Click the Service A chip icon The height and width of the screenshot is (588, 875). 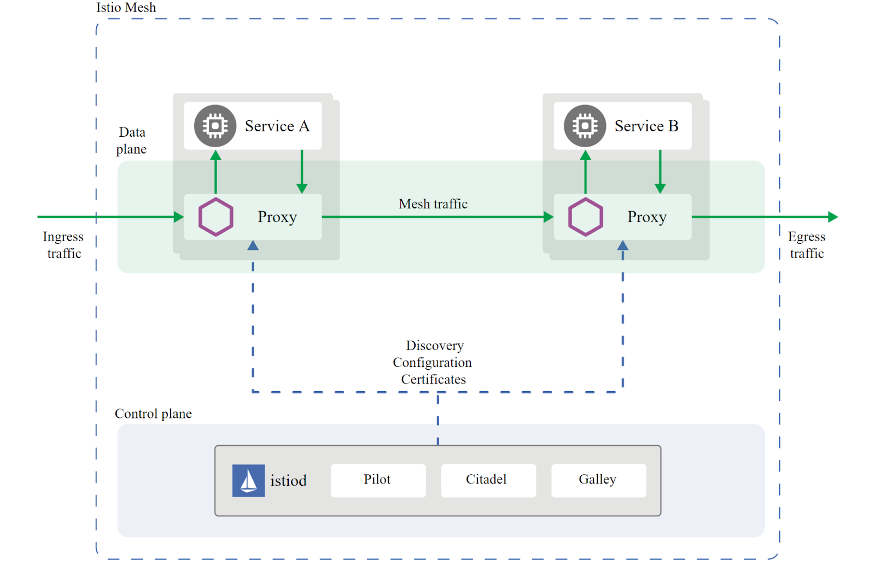(x=215, y=126)
